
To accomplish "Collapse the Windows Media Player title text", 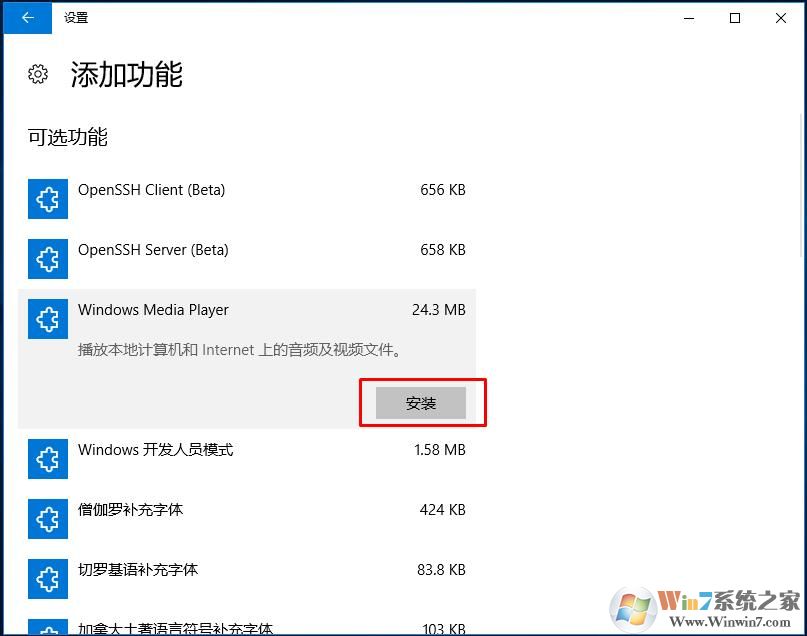I will point(153,310).
